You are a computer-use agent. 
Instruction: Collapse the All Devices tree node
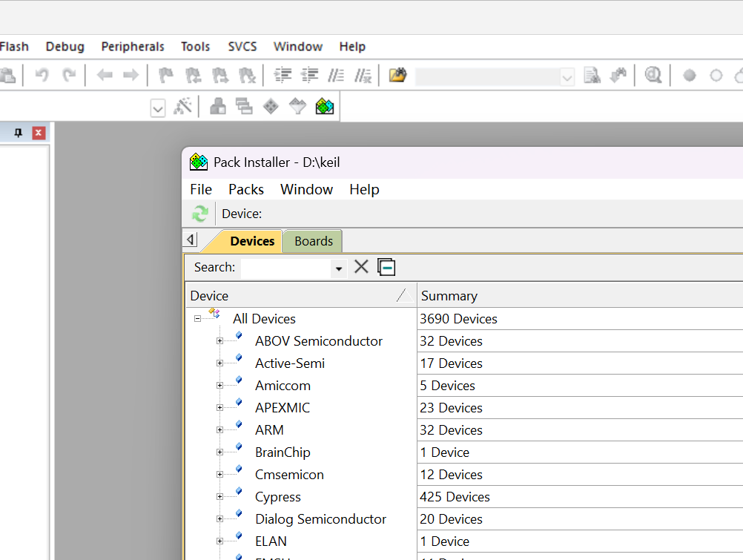197,319
